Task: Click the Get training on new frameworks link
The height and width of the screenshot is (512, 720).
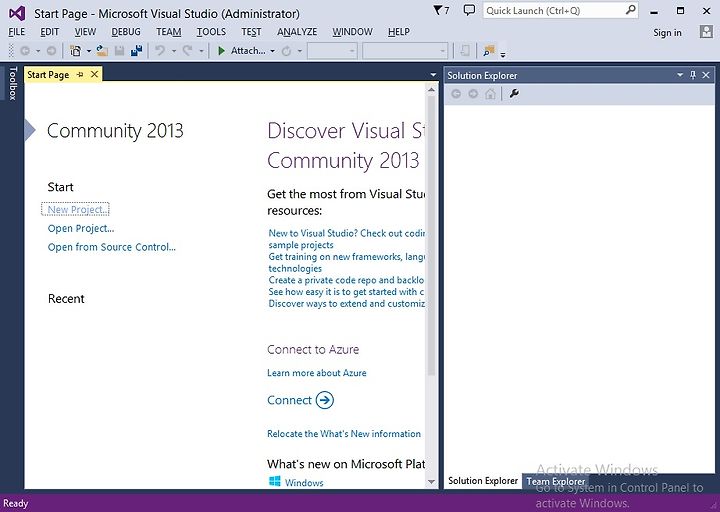Action: click(346, 262)
